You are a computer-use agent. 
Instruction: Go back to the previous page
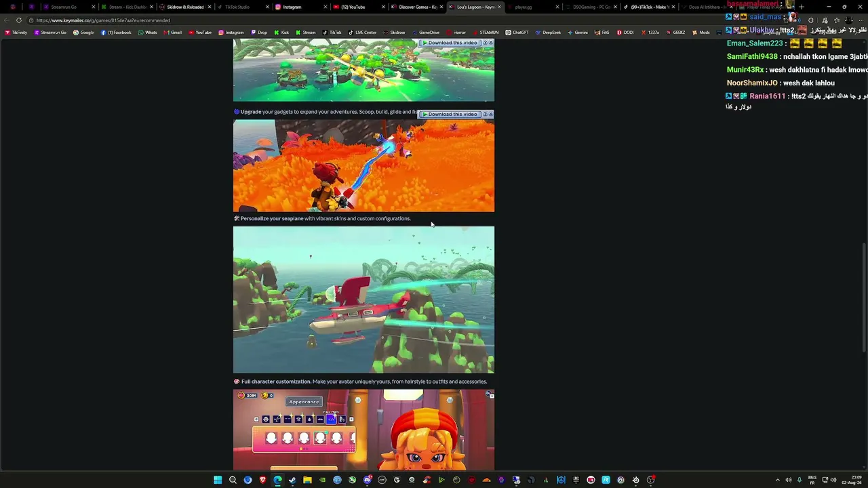6,20
